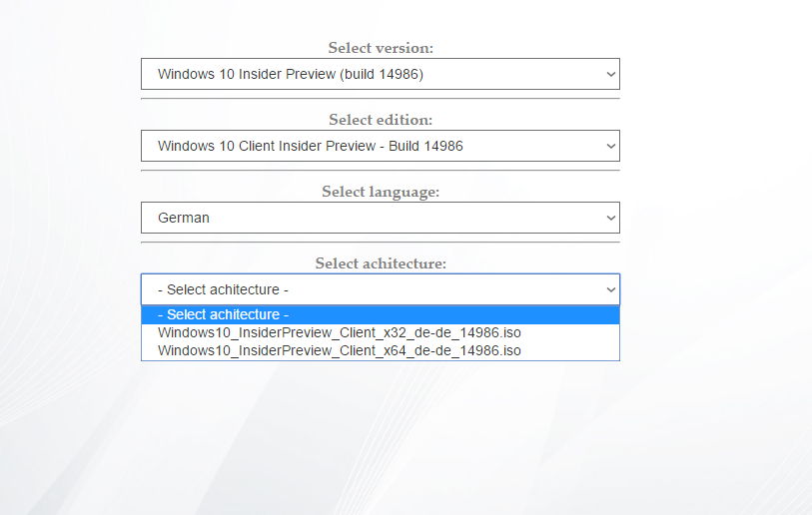Screen dimensions: 812x515
Task: Open the Select language dropdown showing German
Action: coord(381,218)
